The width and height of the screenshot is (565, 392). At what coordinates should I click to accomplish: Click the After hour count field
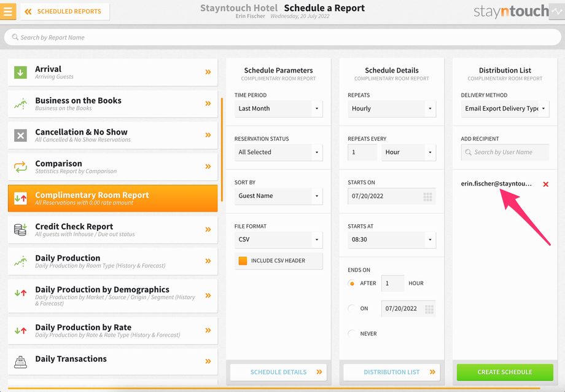click(392, 283)
